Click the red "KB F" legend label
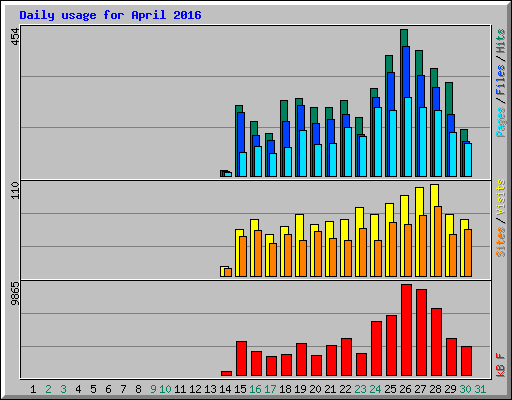512x400 pixels. click(x=500, y=365)
